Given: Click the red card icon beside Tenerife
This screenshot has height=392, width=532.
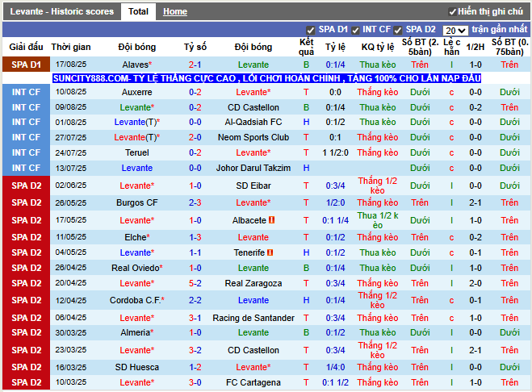Looking at the screenshot, I should tap(270, 252).
